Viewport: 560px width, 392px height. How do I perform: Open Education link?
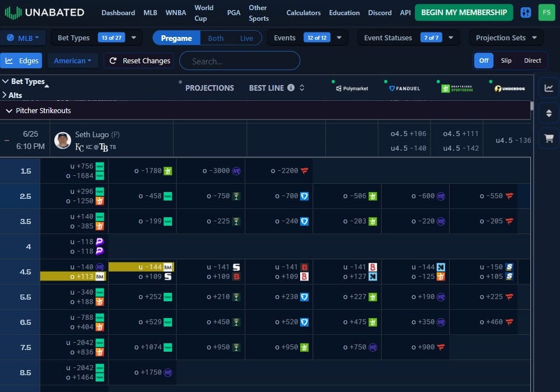click(x=344, y=13)
